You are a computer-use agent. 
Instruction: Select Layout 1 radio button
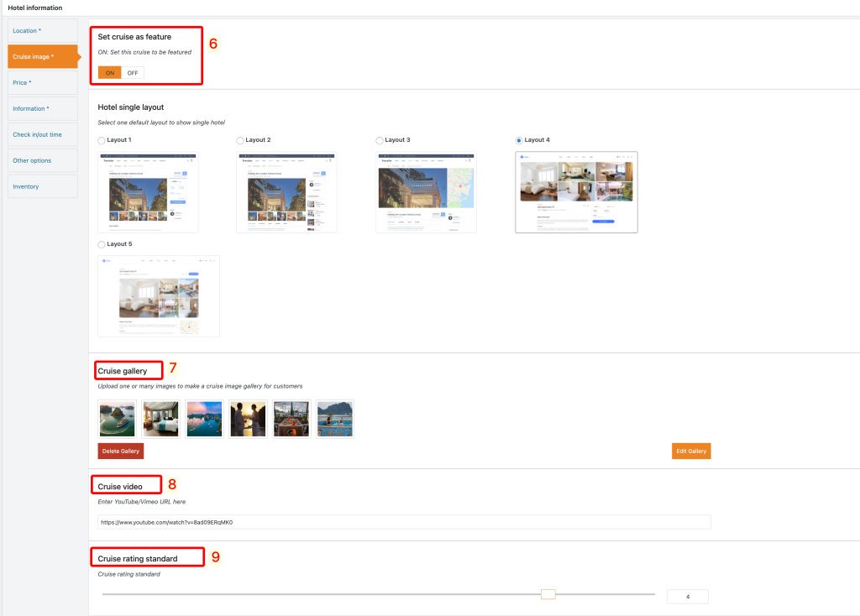[102, 140]
